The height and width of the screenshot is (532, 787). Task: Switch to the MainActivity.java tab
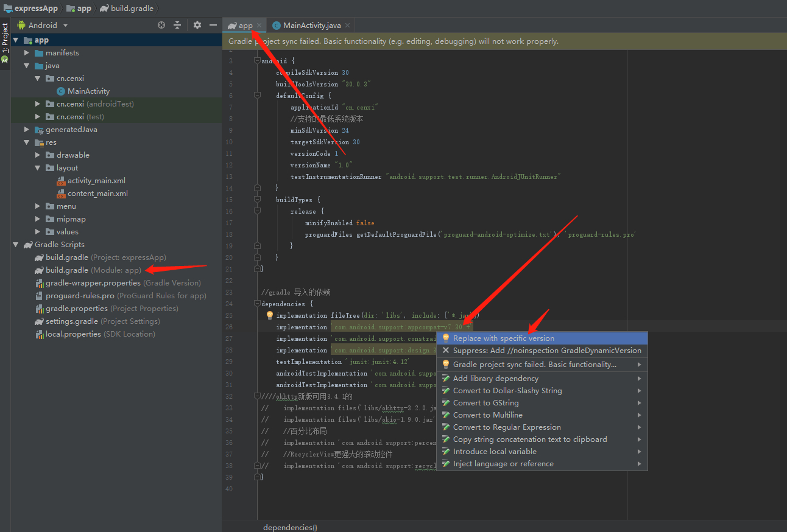click(312, 26)
